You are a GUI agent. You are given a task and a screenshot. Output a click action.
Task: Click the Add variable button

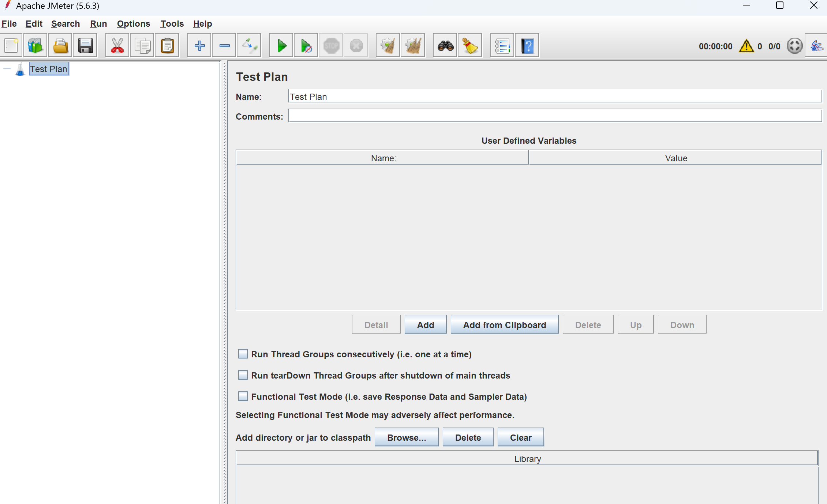pyautogui.click(x=426, y=325)
